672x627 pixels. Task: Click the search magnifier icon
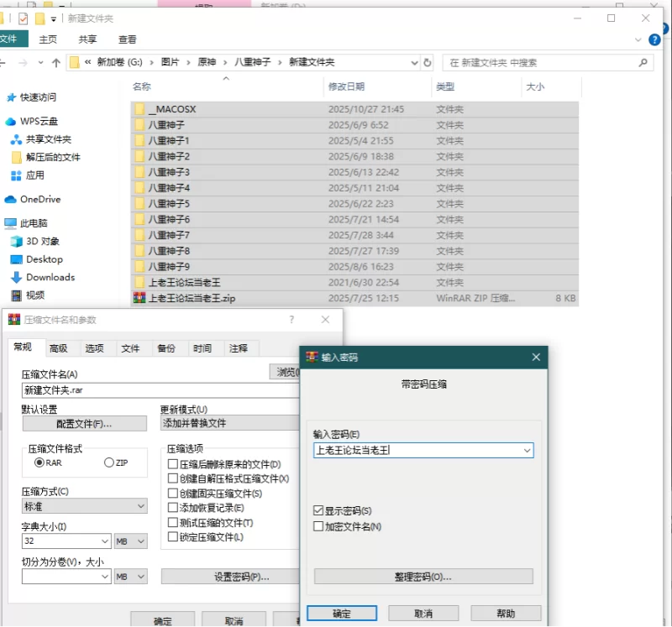click(x=642, y=62)
